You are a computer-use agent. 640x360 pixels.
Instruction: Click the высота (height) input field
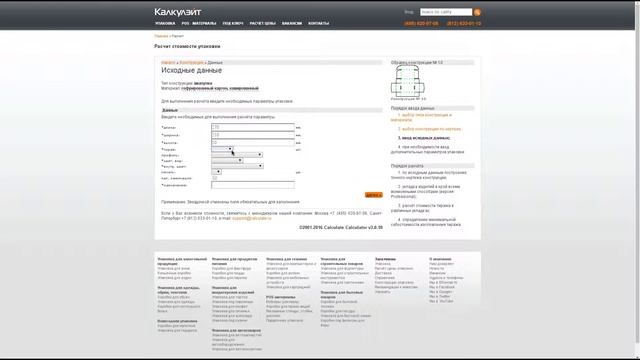[253, 143]
